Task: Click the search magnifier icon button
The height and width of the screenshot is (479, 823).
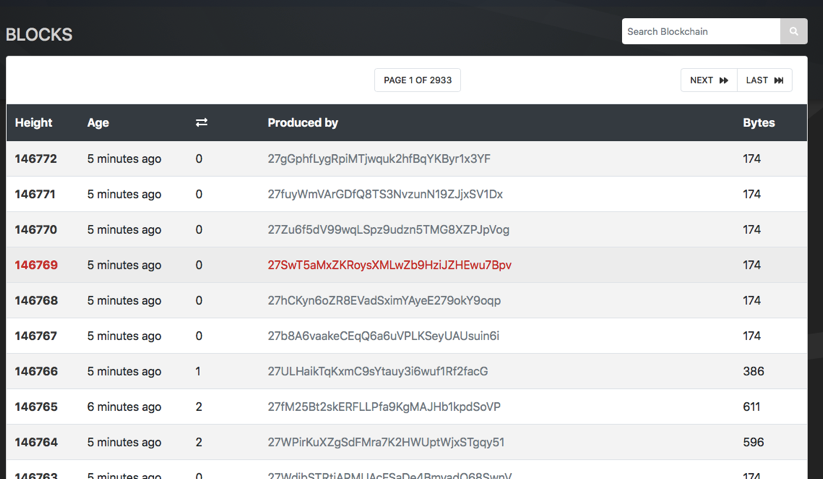Action: 794,32
